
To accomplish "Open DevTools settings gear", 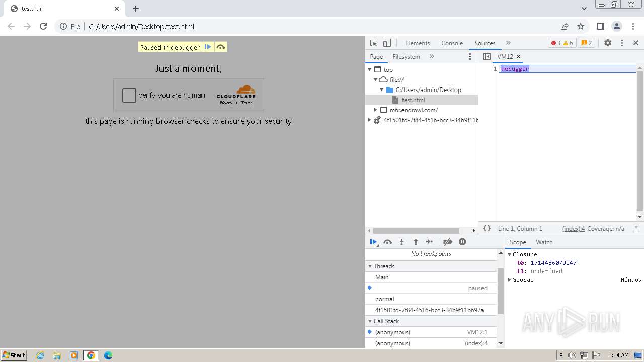I will point(608,43).
